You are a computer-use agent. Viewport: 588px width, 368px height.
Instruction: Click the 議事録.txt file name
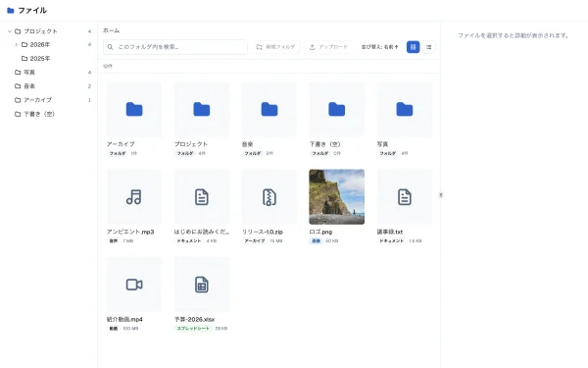390,232
